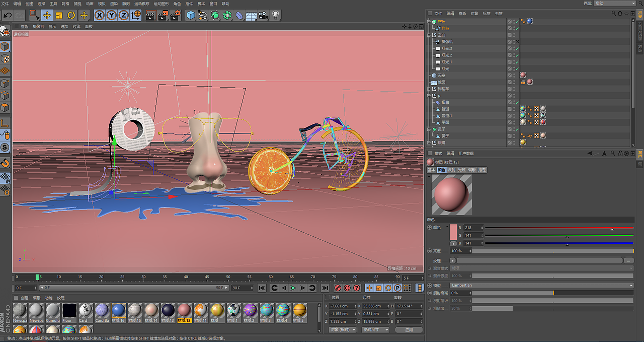Render to picture viewer icon
The image size is (644, 342).
tap(163, 15)
